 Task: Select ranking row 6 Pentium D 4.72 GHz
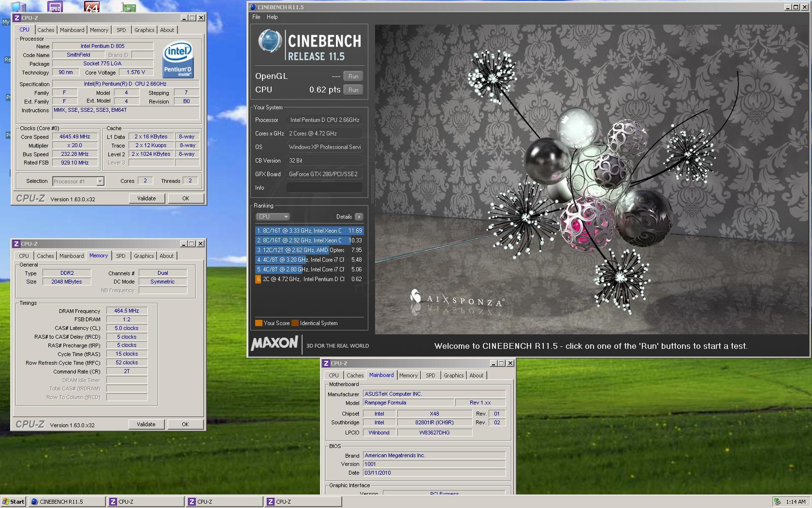(x=309, y=279)
